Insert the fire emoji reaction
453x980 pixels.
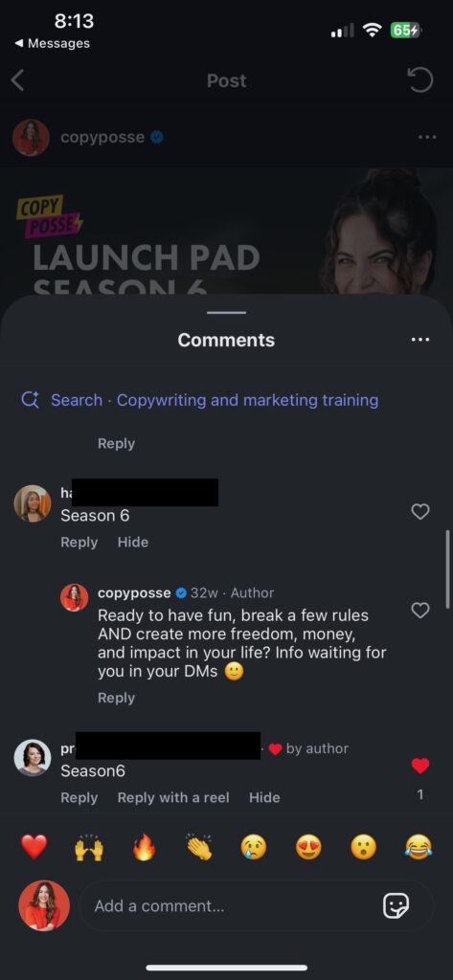144,848
